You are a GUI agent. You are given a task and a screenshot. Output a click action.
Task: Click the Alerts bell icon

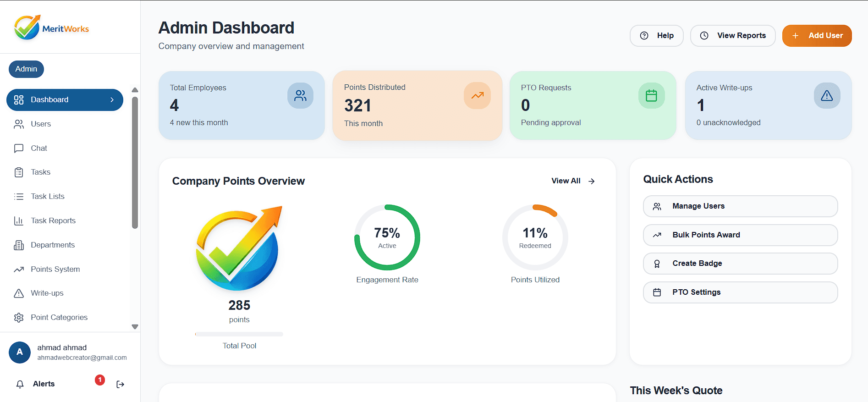click(x=20, y=384)
